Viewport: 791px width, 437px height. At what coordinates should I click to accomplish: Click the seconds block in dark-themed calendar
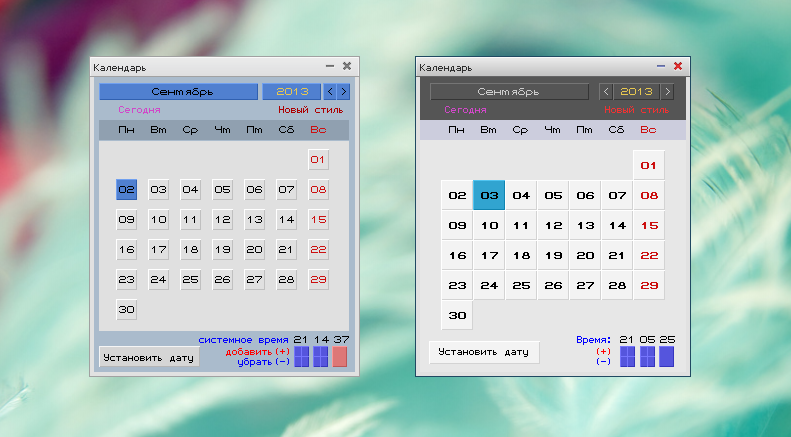coord(666,357)
